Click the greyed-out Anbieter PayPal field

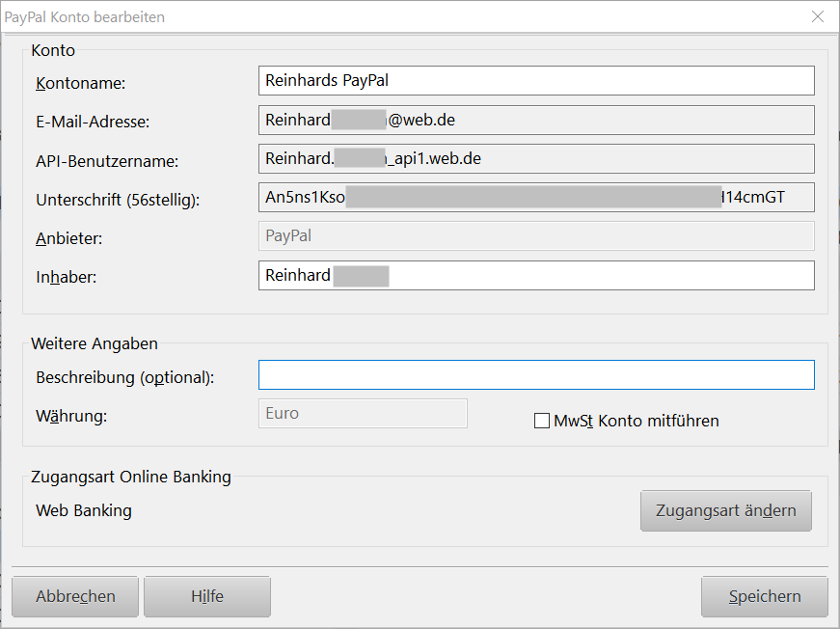click(x=536, y=236)
